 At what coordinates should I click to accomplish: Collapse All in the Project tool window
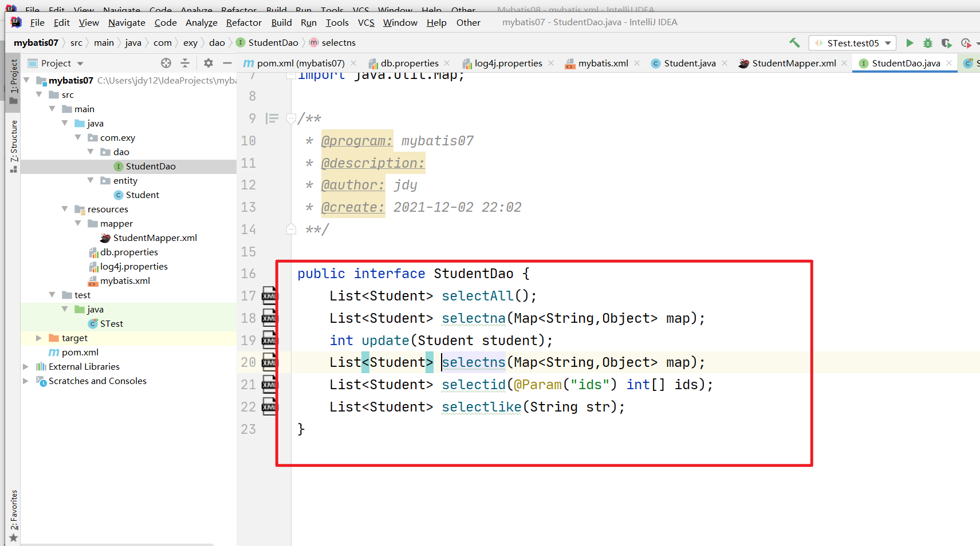(x=186, y=63)
